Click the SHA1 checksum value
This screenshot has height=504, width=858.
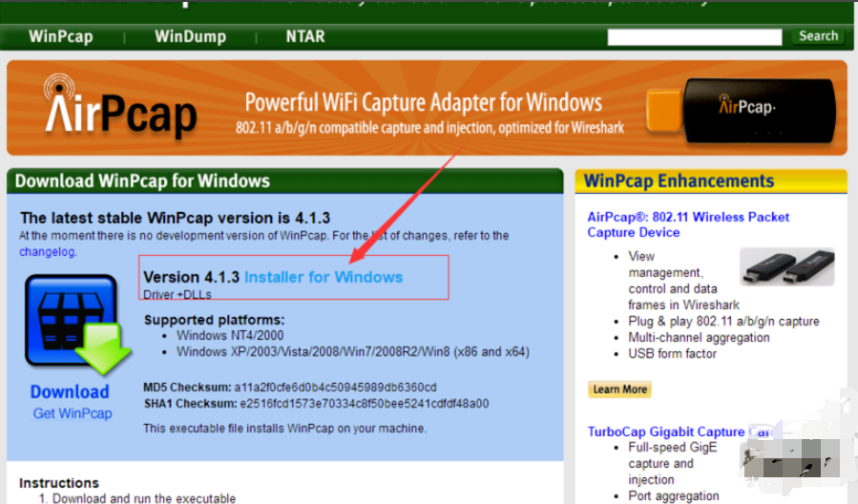click(x=363, y=404)
